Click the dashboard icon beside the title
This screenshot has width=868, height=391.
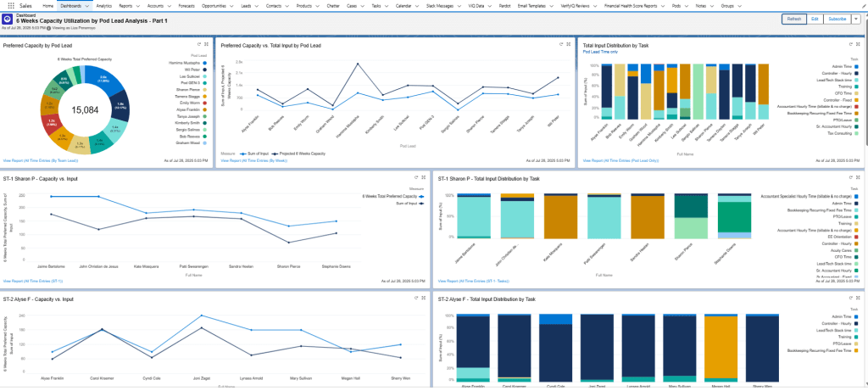(x=8, y=19)
